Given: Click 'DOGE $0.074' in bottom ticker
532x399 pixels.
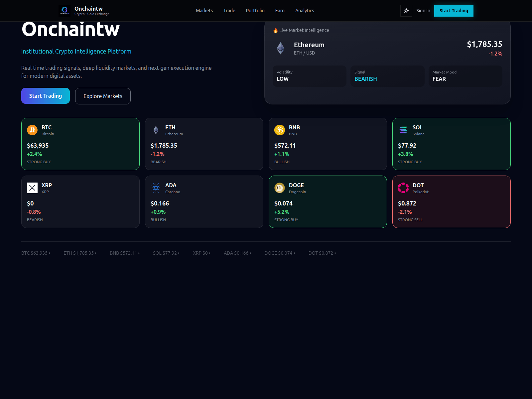Looking at the screenshot, I should tap(278, 253).
